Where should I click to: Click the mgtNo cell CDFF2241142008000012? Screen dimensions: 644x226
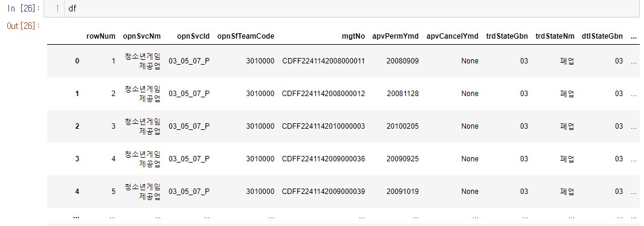324,94
